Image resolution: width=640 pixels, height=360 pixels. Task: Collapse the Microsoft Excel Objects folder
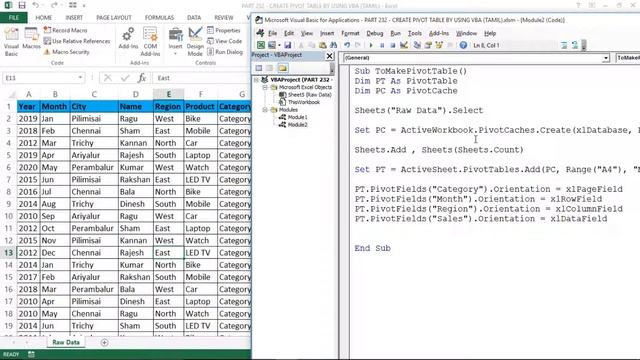coord(265,87)
